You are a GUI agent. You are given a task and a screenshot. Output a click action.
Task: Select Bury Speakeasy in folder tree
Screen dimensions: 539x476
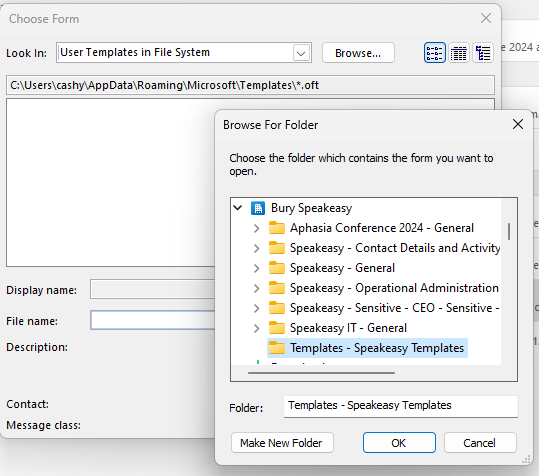coord(311,208)
